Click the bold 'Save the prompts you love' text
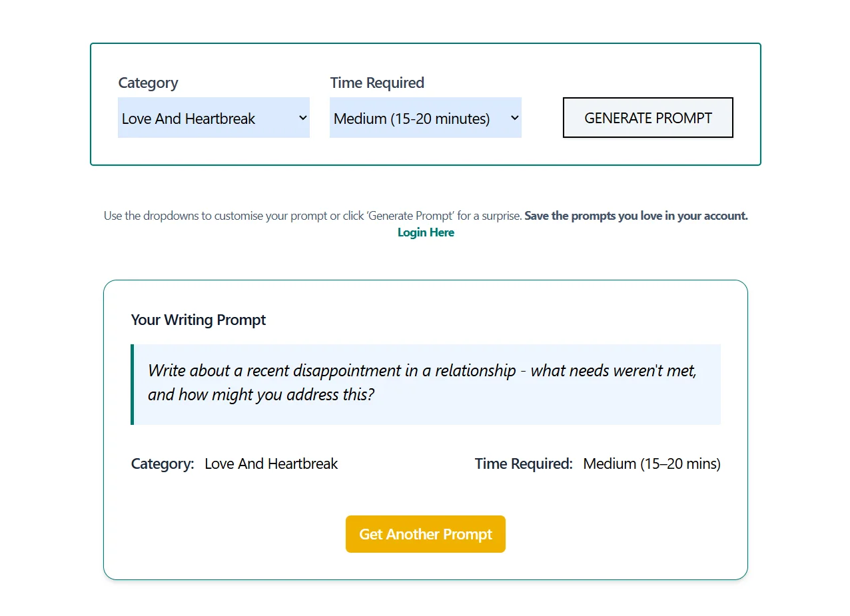 click(636, 216)
